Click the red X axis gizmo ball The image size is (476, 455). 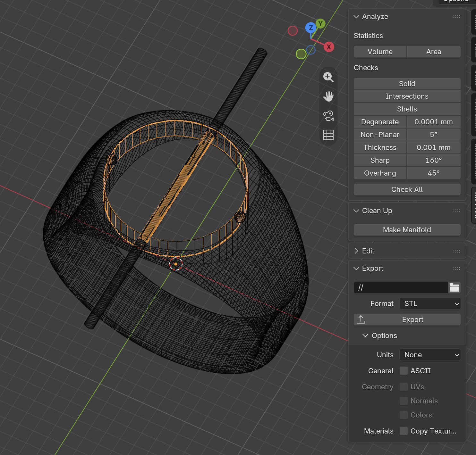[329, 47]
